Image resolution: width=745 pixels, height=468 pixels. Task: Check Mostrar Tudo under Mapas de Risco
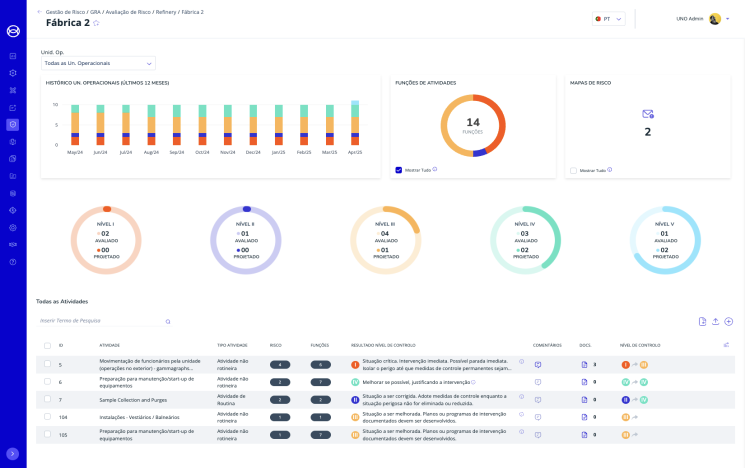[573, 170]
